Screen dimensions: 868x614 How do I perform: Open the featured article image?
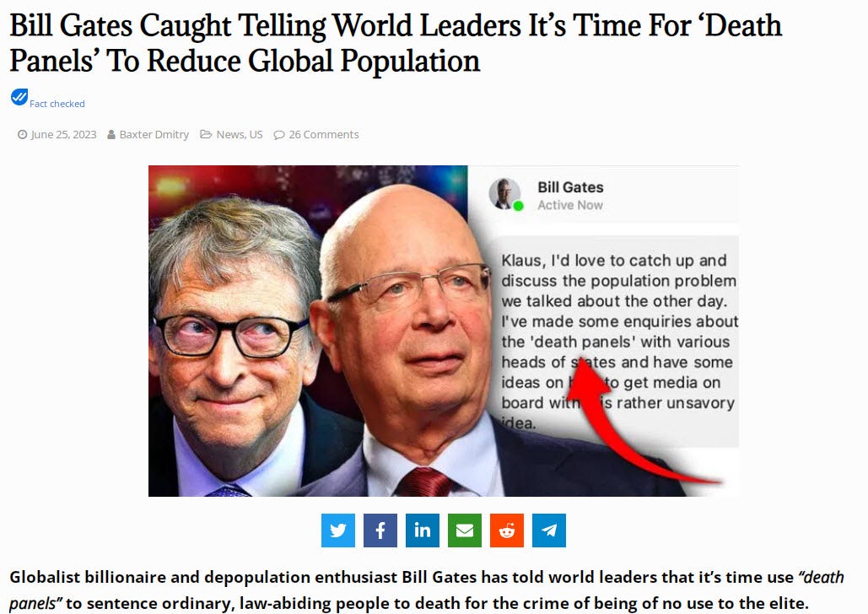(444, 331)
